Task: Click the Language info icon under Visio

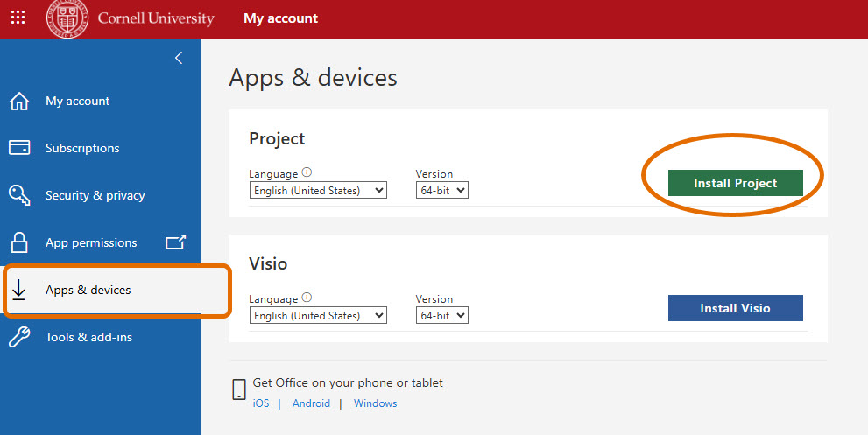Action: pyautogui.click(x=307, y=298)
